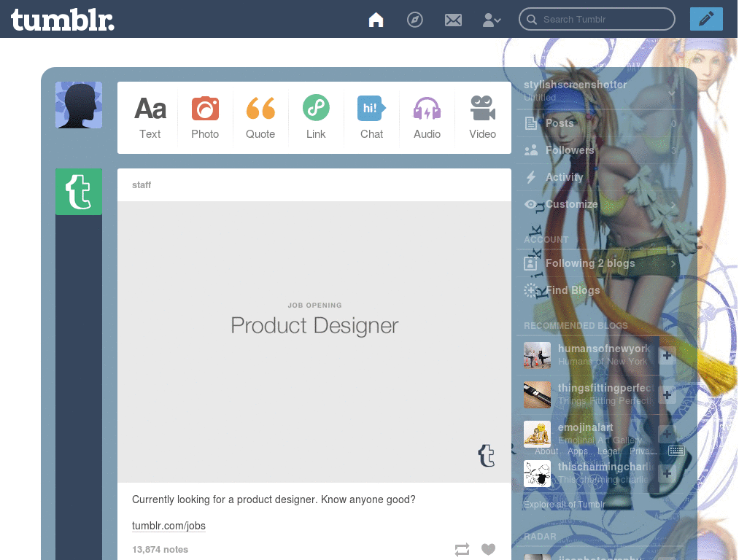
Task: Create a new Link post
Action: (316, 117)
